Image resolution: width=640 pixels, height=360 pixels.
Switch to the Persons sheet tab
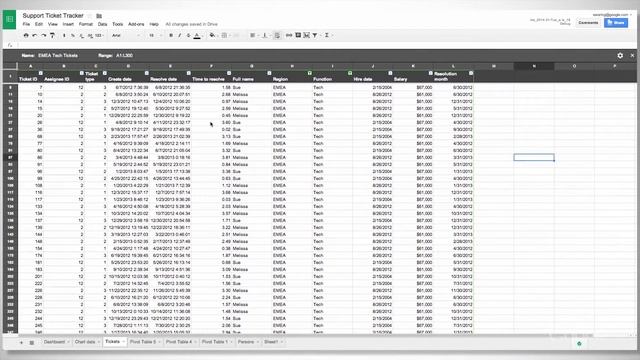(248, 342)
